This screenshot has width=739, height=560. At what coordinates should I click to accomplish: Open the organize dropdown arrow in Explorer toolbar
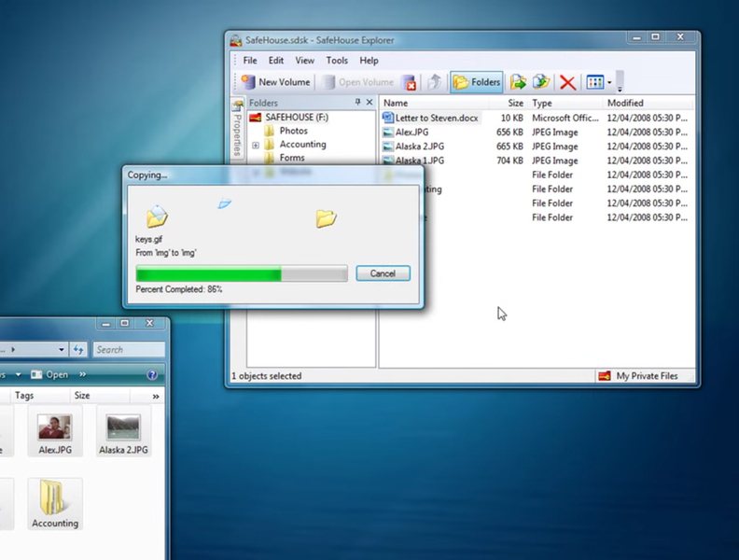point(18,374)
